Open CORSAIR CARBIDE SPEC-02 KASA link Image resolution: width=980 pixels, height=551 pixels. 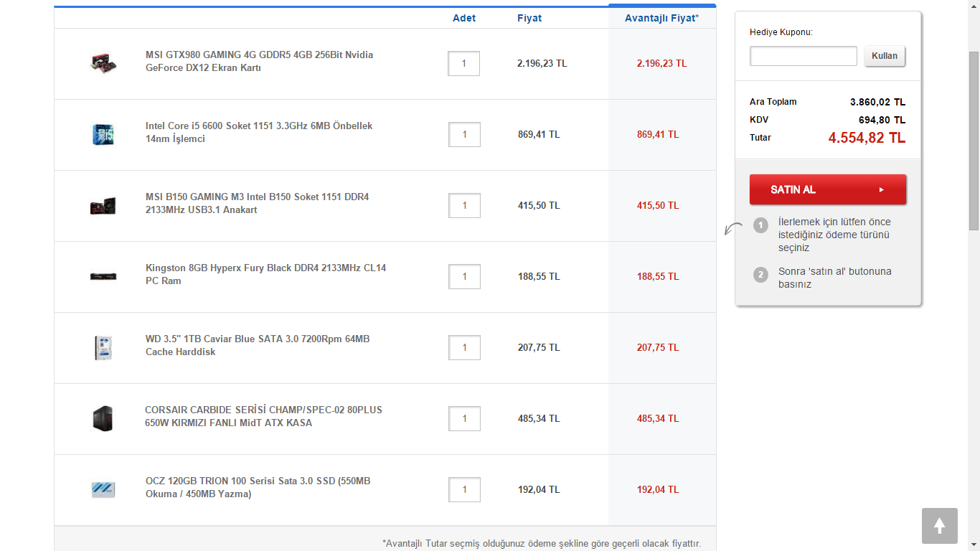point(263,416)
